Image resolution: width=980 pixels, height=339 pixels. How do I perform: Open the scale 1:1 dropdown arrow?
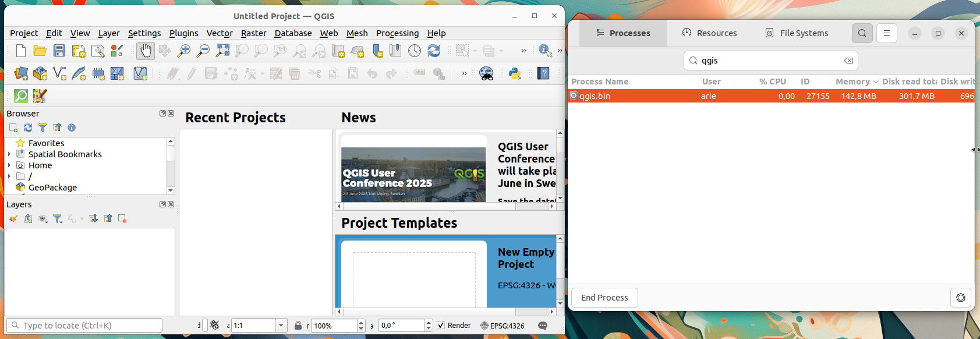pos(281,326)
